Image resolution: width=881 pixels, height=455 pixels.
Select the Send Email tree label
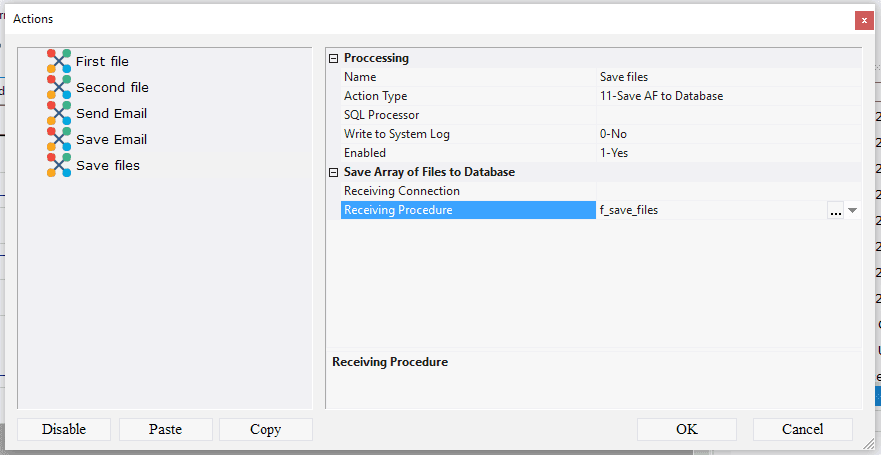(111, 113)
